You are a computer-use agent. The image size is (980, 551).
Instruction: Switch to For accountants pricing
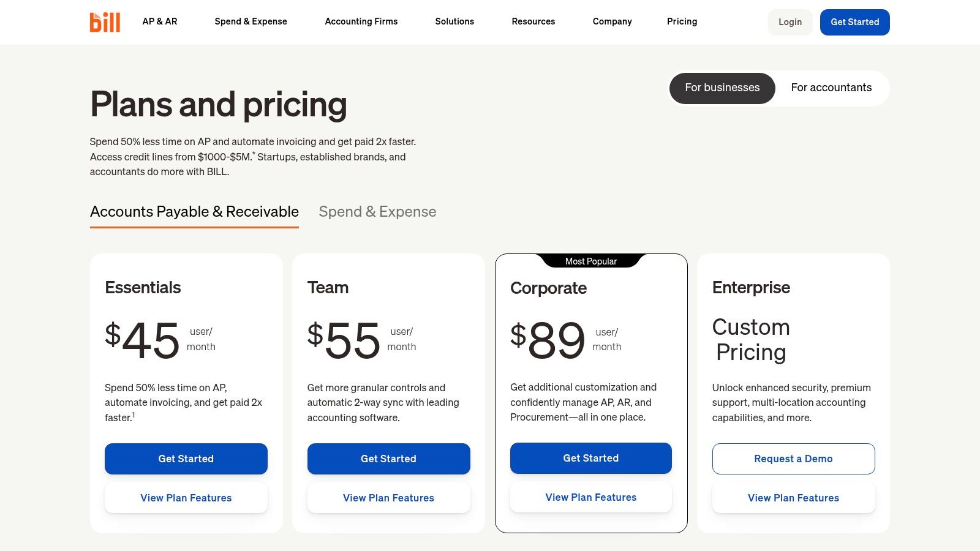click(x=831, y=88)
